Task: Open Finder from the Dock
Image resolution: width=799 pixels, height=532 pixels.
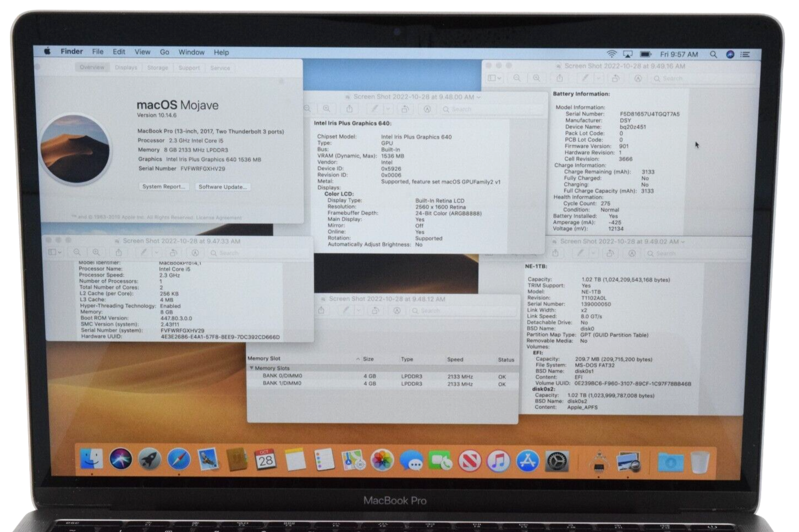Action: tap(91, 459)
